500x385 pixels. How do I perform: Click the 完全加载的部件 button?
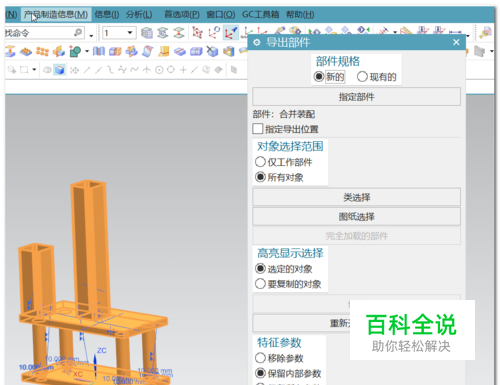point(356,236)
